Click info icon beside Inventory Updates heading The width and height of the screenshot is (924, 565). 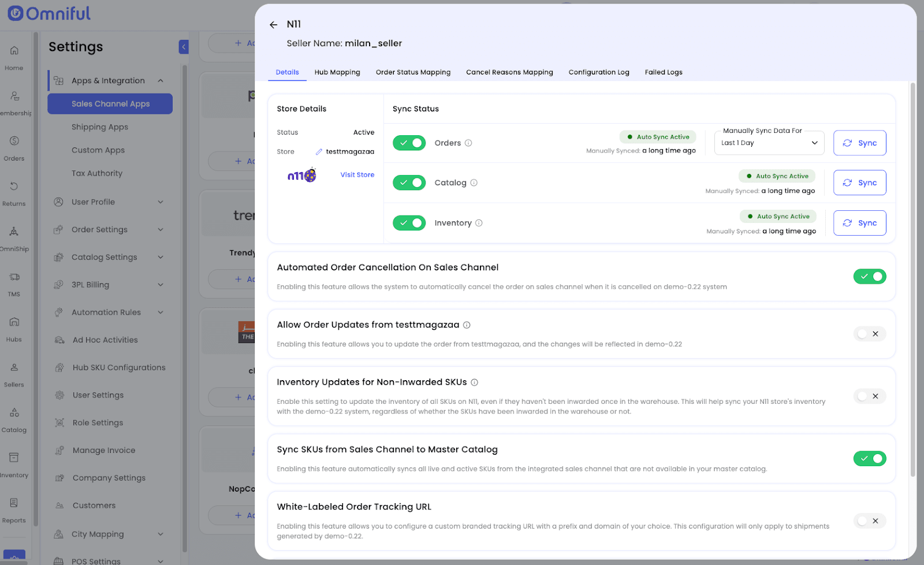tap(474, 382)
